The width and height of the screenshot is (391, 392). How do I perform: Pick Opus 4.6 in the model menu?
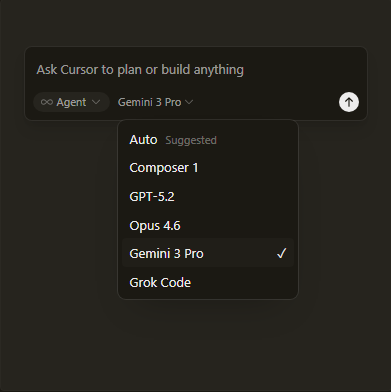(208, 225)
